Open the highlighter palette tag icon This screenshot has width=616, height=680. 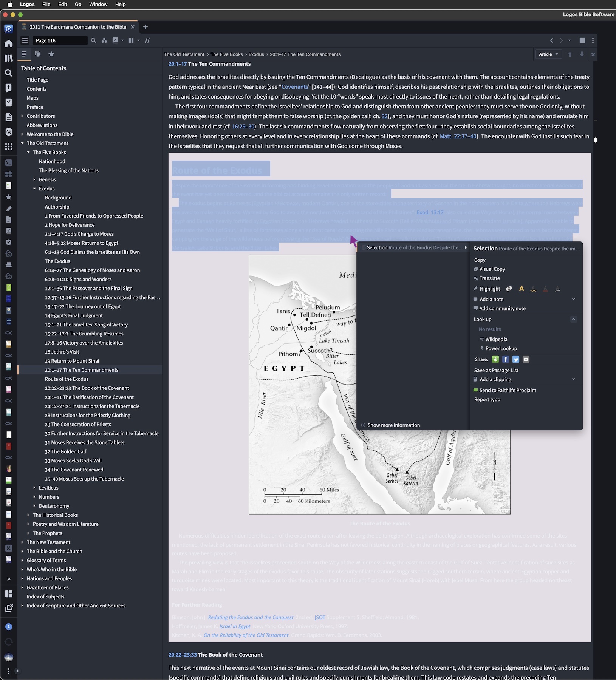click(x=509, y=289)
